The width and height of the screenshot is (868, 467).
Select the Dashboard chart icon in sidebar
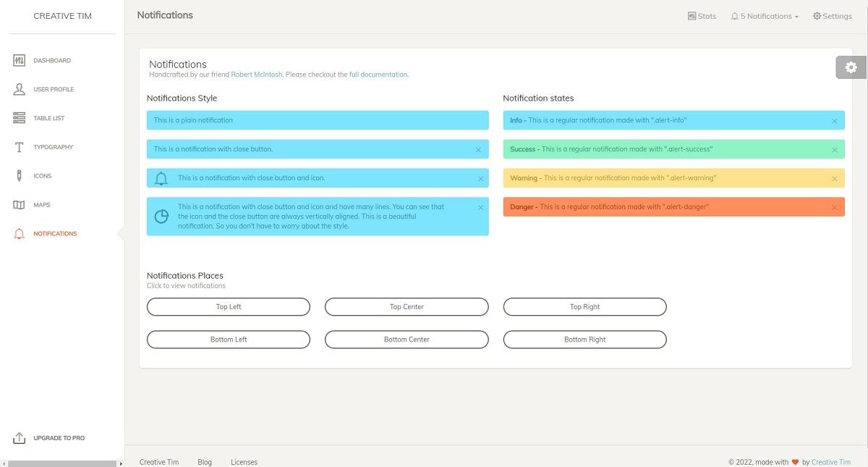click(x=20, y=60)
